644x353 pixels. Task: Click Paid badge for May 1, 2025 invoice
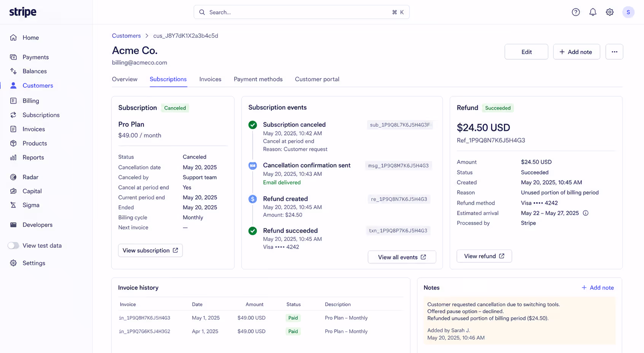(x=293, y=318)
